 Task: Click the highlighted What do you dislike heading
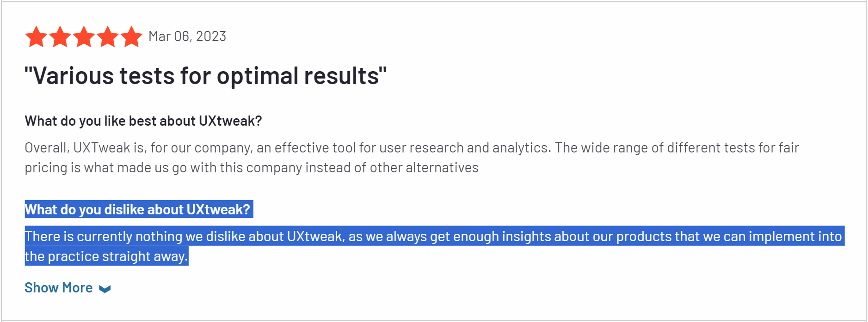click(138, 210)
